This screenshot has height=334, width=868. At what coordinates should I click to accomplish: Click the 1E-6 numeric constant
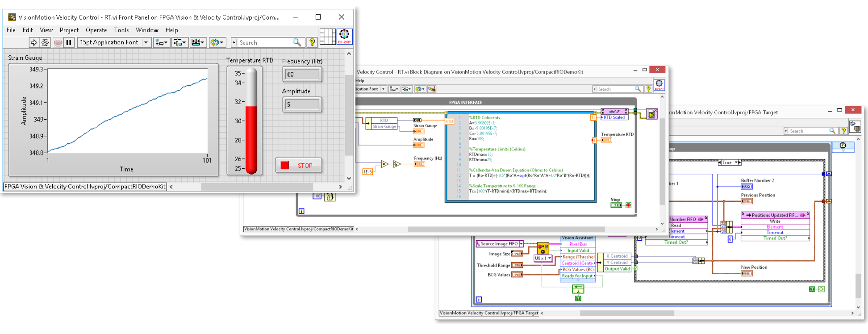367,172
